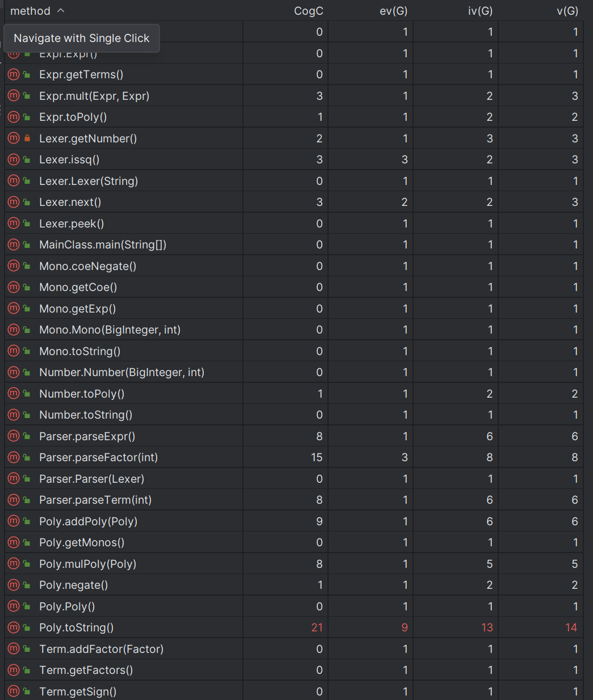Click the method icon beside Term.getSign()
593x700 pixels.
click(x=14, y=691)
